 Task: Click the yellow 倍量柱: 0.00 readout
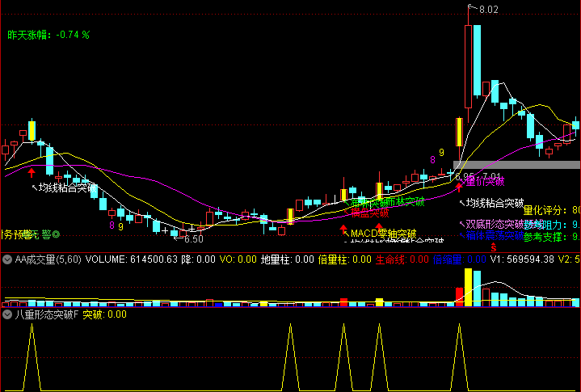click(344, 259)
